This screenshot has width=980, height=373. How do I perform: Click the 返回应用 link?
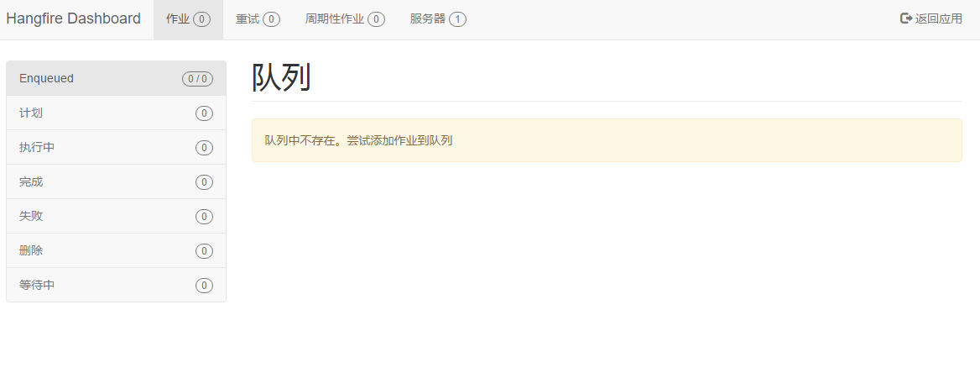(x=931, y=19)
